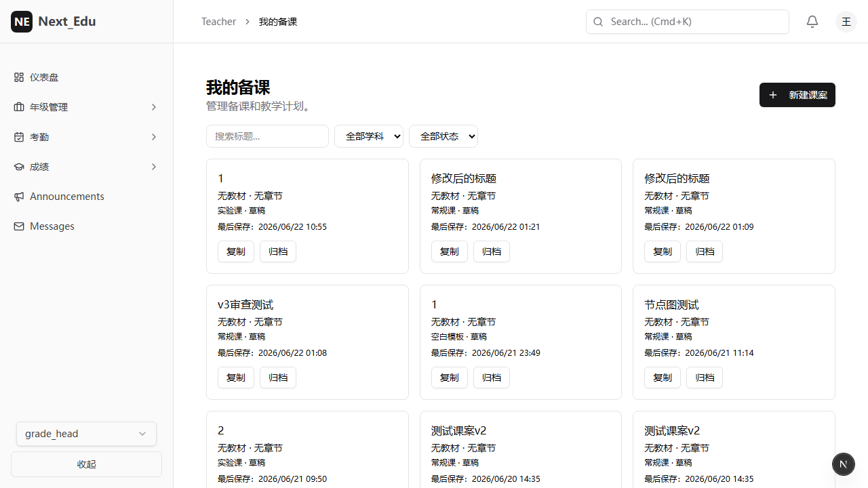Click the 新建课案 button
This screenshot has width=868, height=488.
(x=797, y=95)
